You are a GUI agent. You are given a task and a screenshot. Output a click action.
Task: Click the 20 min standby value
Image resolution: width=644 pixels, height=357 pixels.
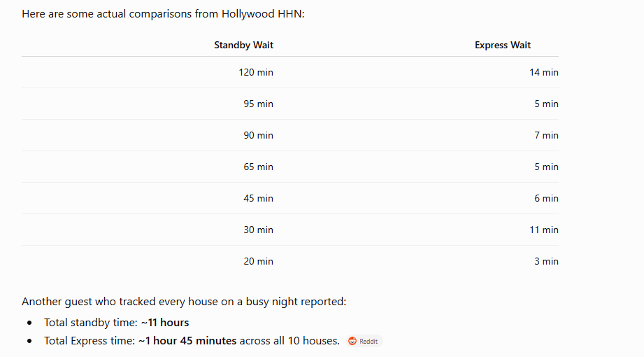click(258, 262)
